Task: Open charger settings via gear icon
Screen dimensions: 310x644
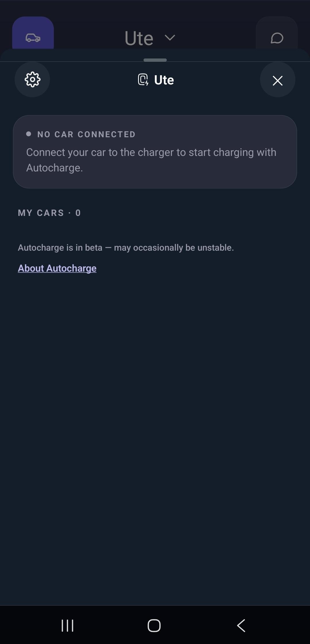Action: [x=32, y=80]
